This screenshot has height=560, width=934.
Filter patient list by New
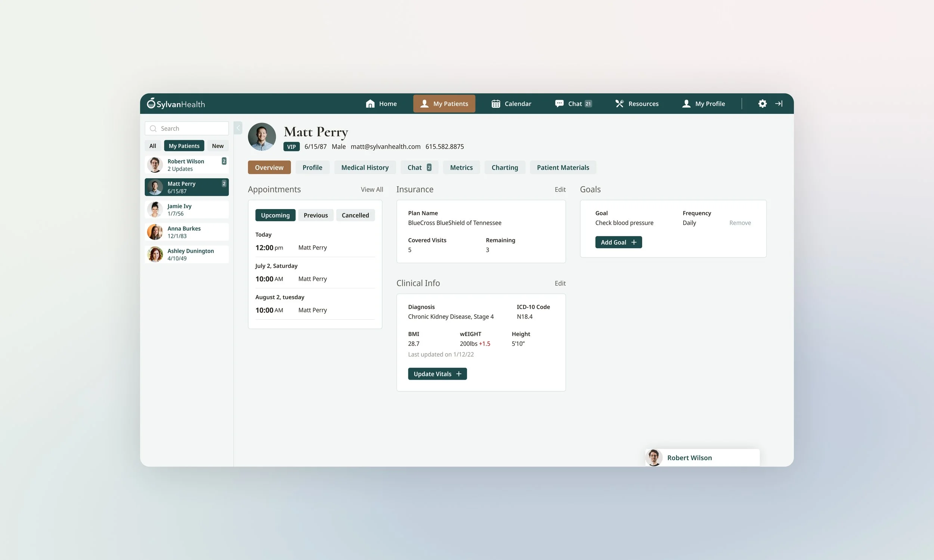click(217, 146)
